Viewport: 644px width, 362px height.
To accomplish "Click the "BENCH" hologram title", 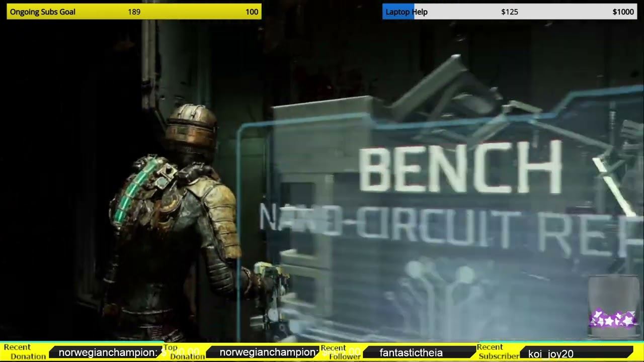I will pyautogui.click(x=460, y=167).
